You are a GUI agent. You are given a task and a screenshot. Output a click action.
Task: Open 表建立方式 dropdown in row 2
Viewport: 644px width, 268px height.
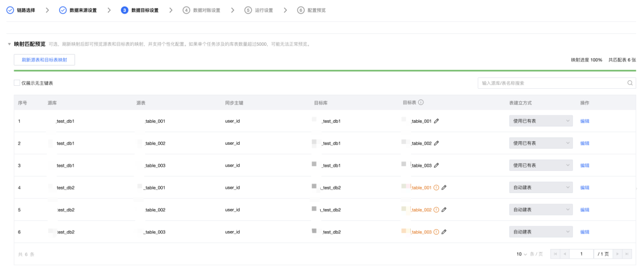(x=540, y=144)
